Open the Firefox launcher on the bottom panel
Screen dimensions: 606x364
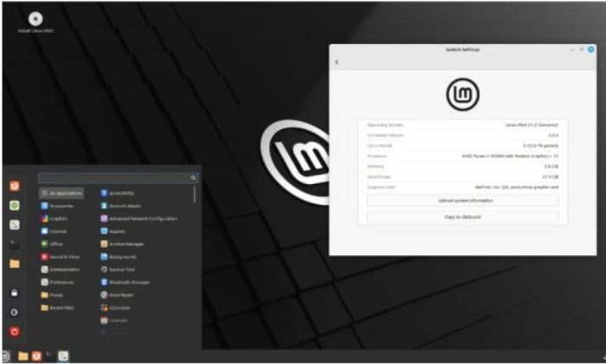(x=36, y=356)
